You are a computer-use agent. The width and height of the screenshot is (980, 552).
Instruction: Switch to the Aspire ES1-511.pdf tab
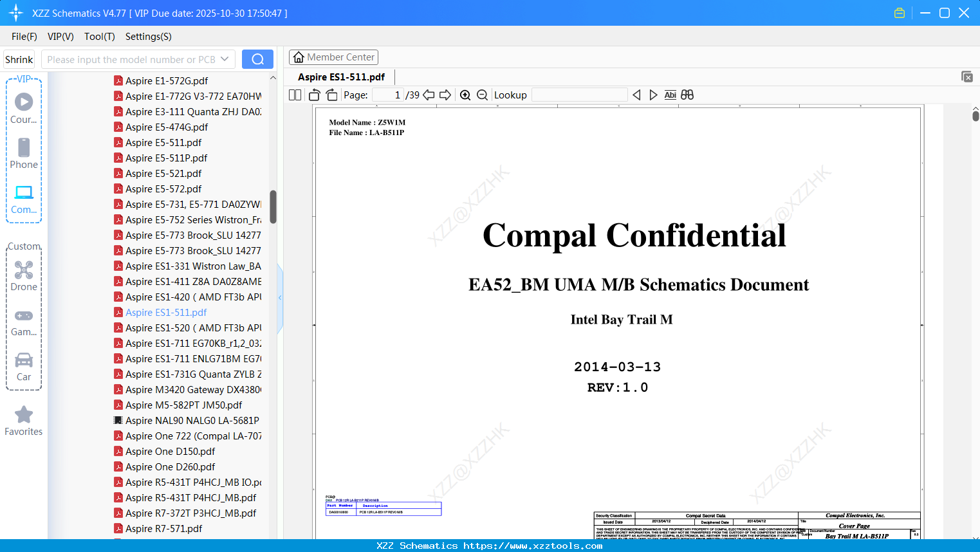click(x=342, y=77)
